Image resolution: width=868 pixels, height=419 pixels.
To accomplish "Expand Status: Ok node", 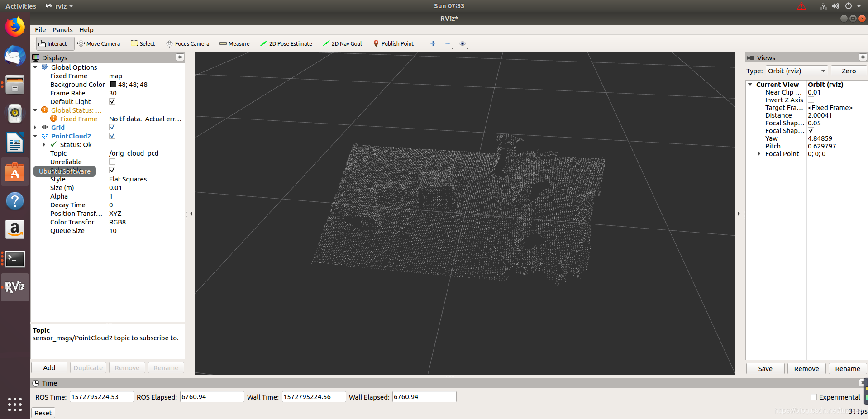I will coord(44,144).
